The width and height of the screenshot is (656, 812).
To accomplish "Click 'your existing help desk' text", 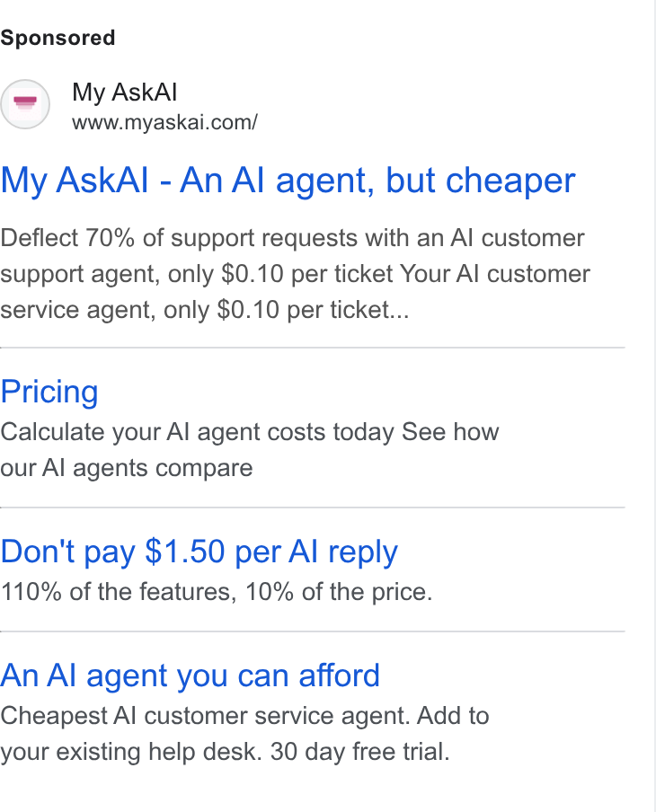I will [131, 752].
